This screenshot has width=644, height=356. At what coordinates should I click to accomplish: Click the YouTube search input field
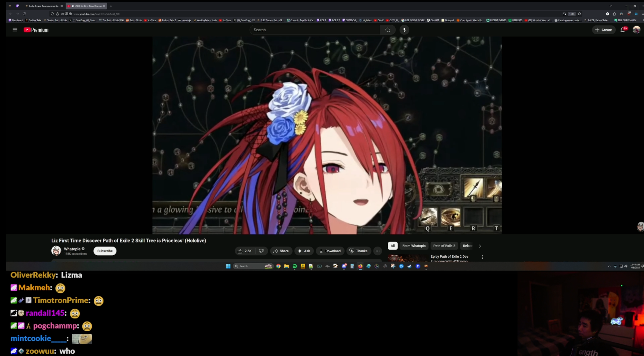(315, 30)
